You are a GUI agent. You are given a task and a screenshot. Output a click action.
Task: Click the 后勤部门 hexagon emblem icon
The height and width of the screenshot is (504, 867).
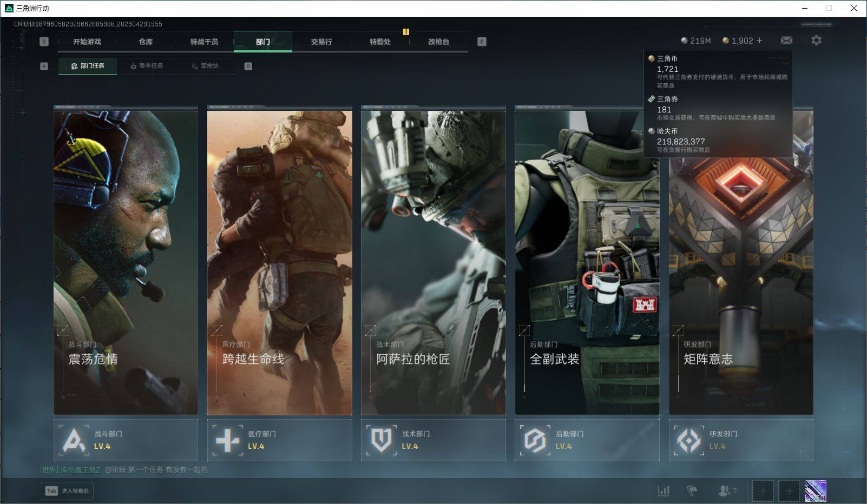pos(535,440)
